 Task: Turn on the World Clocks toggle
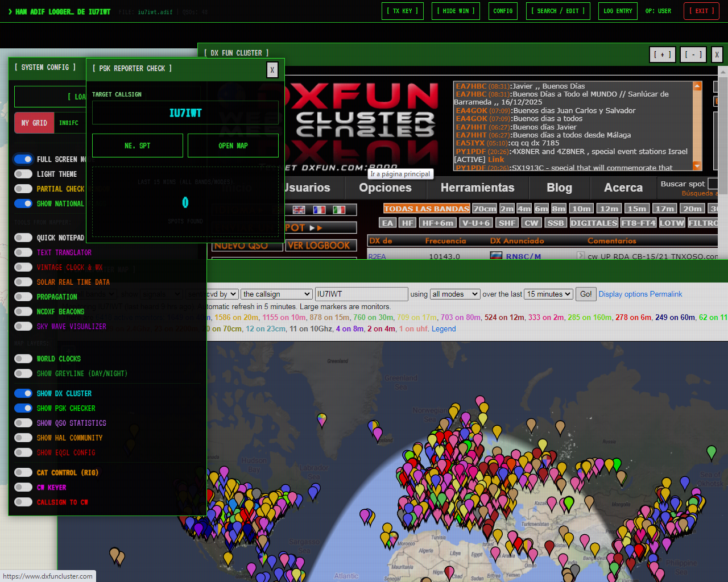pyautogui.click(x=23, y=359)
